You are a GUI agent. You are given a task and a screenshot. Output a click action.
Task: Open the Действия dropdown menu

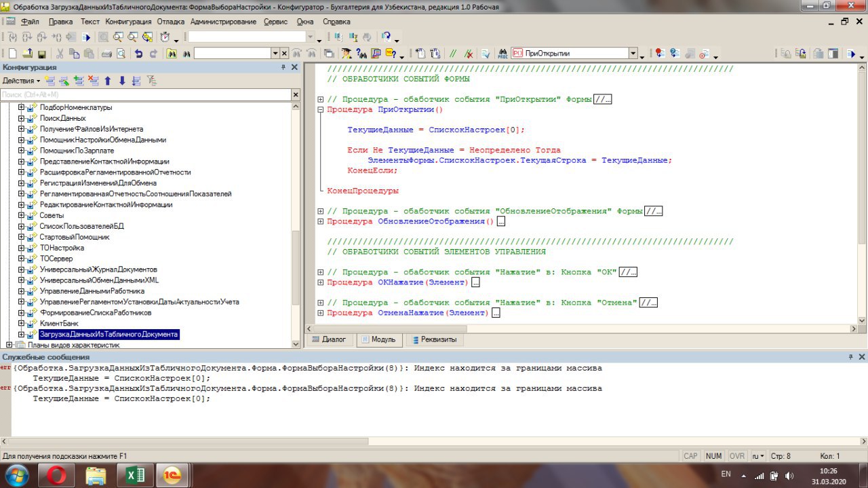[22, 81]
